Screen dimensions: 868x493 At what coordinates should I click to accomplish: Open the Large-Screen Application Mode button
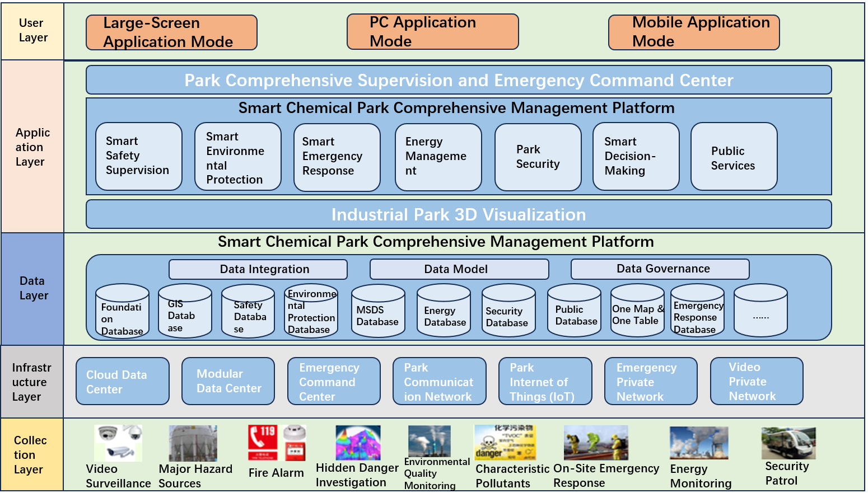(171, 32)
